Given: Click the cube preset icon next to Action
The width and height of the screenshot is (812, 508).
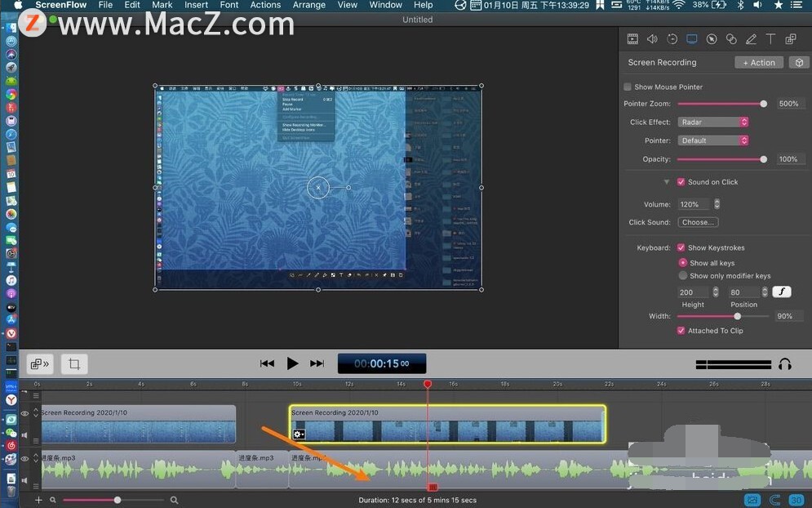Looking at the screenshot, I should [799, 63].
